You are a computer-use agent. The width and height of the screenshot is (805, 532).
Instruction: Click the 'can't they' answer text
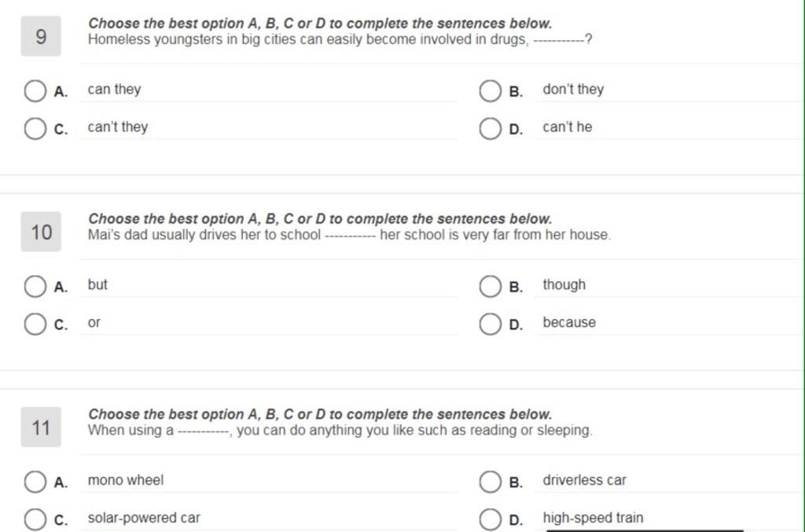[x=118, y=127]
